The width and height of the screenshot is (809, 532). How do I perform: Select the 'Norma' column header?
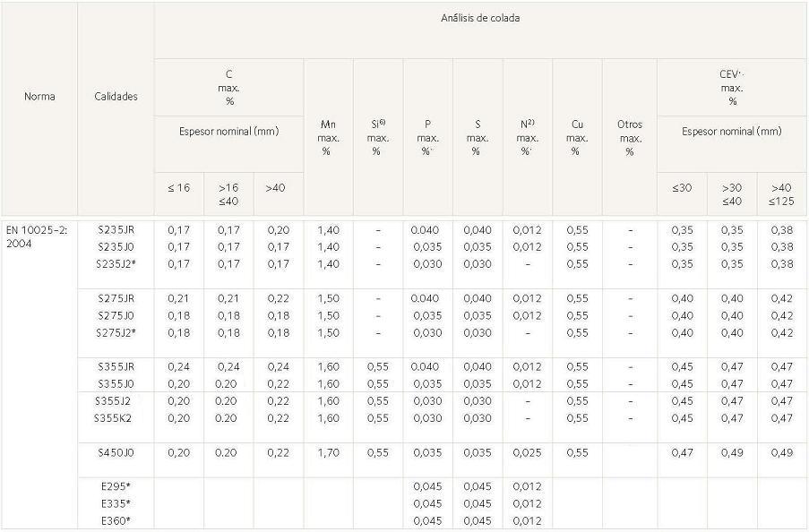click(x=39, y=96)
